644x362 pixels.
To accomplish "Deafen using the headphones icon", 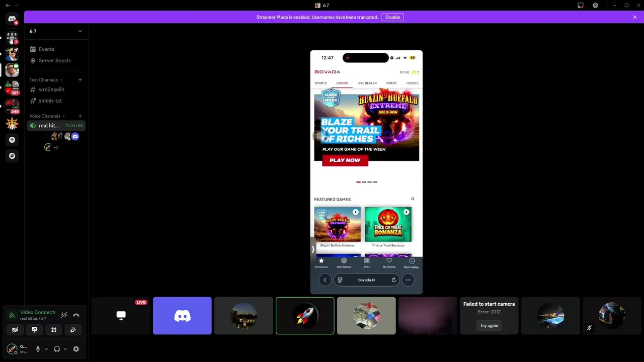I will pos(57,349).
